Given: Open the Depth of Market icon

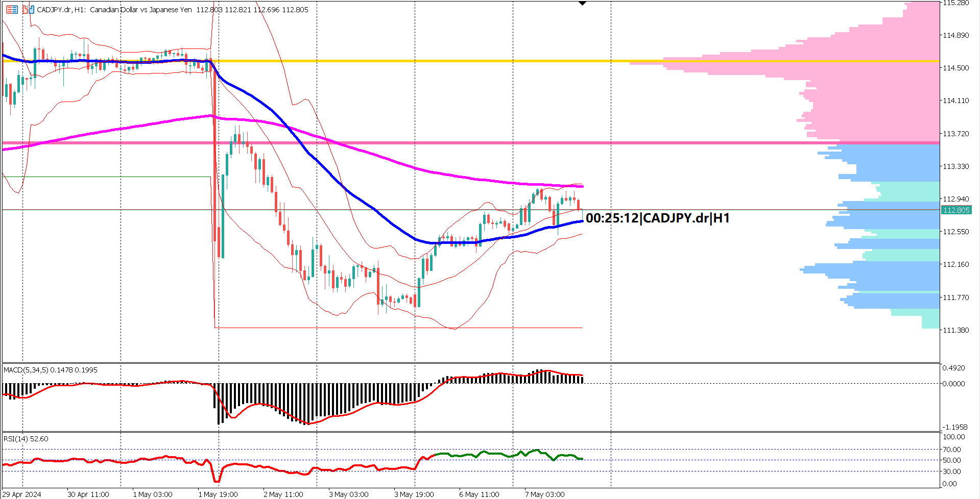Looking at the screenshot, I should [x=12, y=9].
